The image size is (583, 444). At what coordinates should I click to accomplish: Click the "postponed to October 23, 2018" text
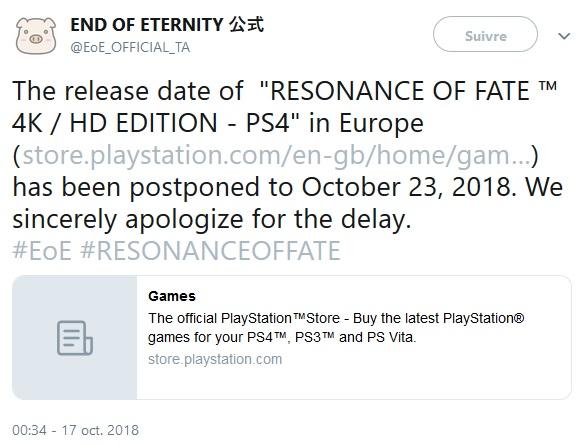pyautogui.click(x=322, y=187)
